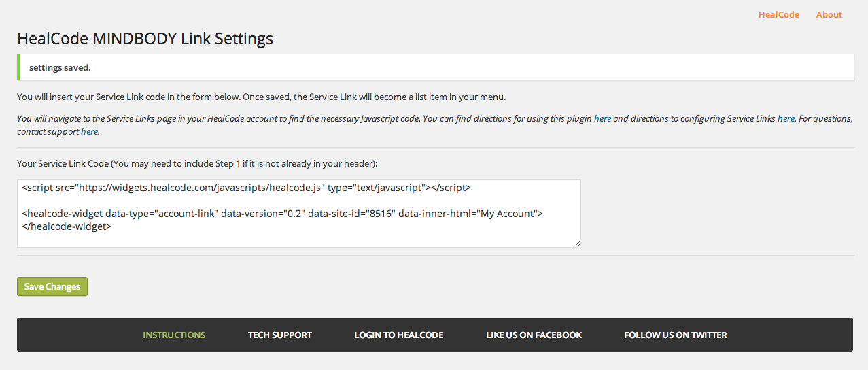Open the HealCode link in top navigation

tap(779, 14)
